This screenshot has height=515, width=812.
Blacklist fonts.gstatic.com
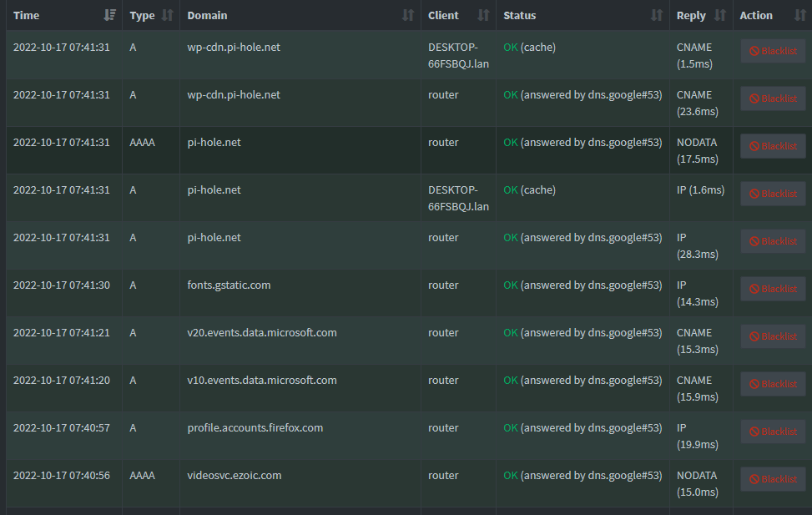point(773,288)
